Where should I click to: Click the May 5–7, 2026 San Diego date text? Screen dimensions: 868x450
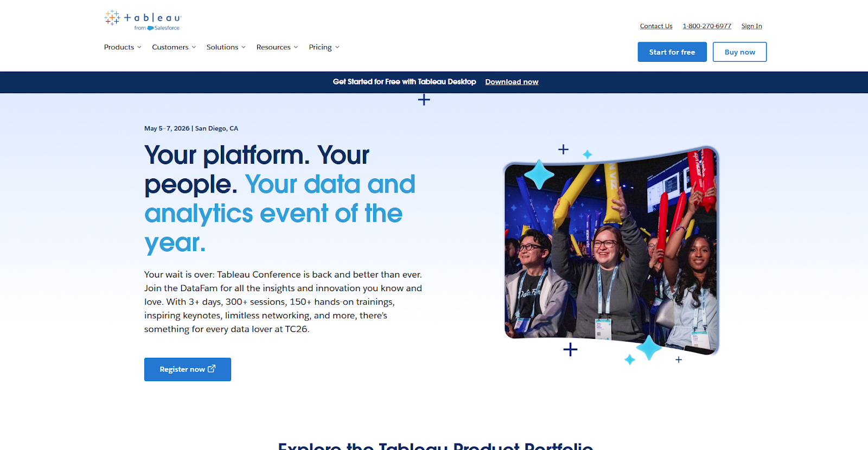coord(191,128)
